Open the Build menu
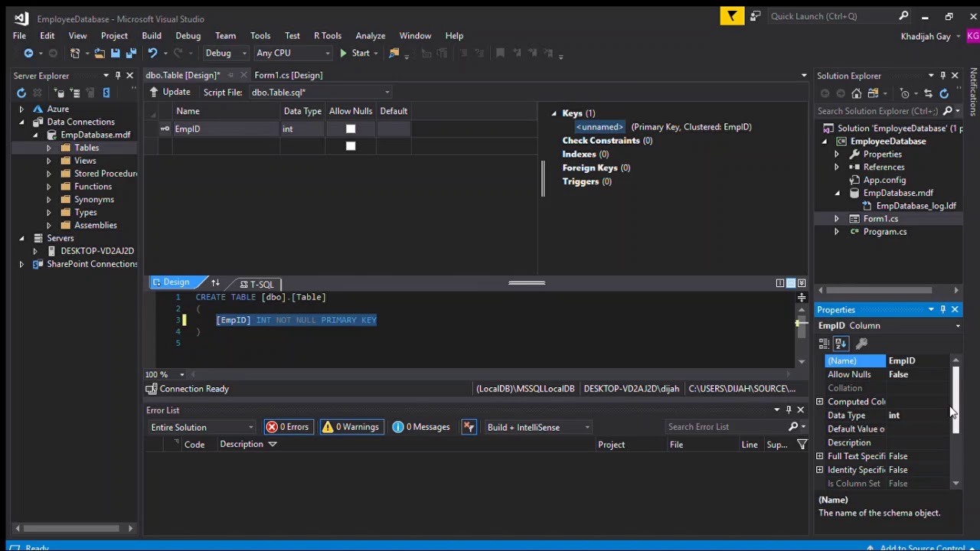Viewport: 980px width, 551px height. click(152, 36)
